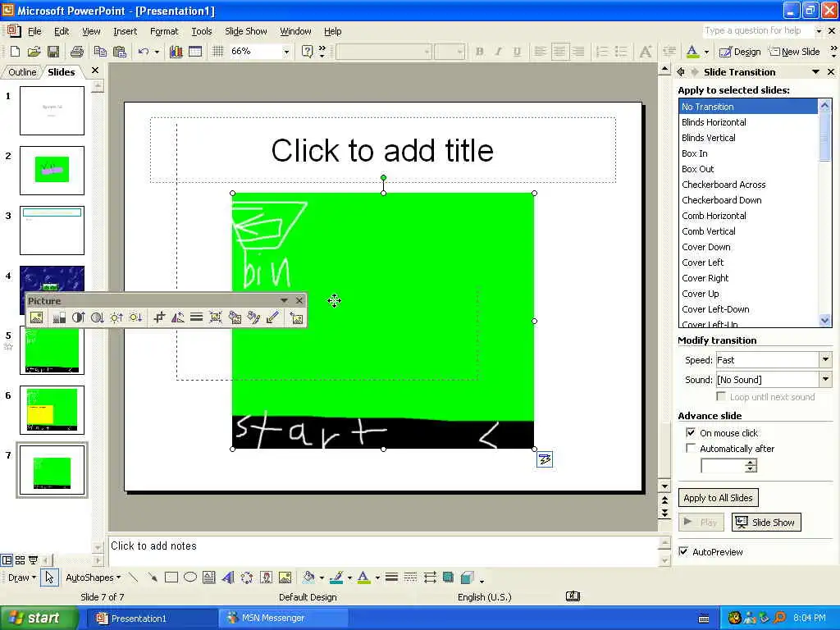Click the Less Contrast icon
The image size is (840, 630).
(97, 317)
